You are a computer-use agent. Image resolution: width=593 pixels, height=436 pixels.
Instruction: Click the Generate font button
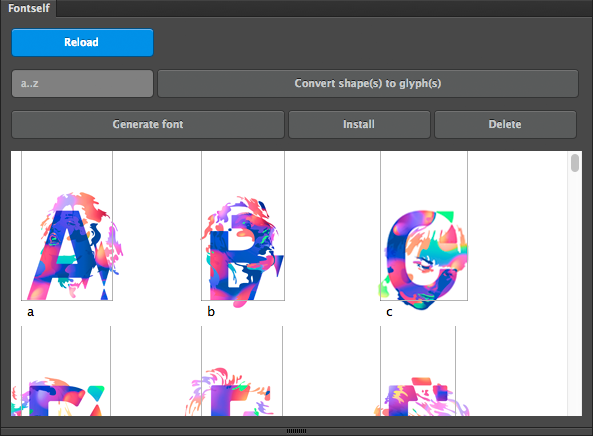click(148, 124)
